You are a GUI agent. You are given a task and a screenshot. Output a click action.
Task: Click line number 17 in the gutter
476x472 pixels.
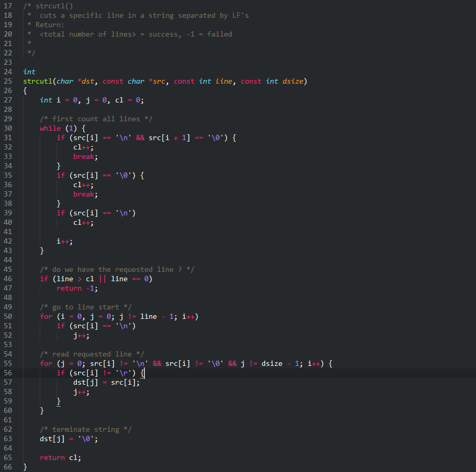[8, 6]
